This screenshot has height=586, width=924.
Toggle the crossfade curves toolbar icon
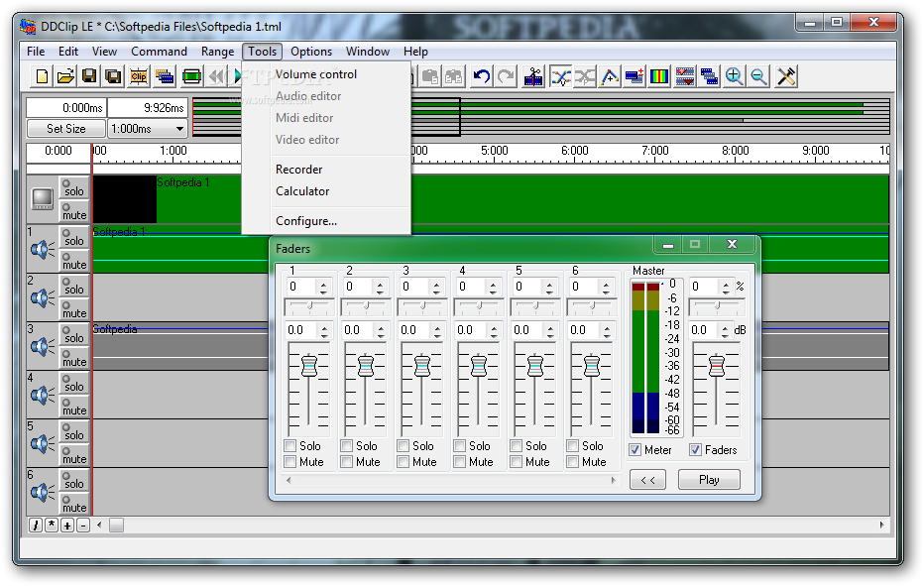click(x=560, y=76)
